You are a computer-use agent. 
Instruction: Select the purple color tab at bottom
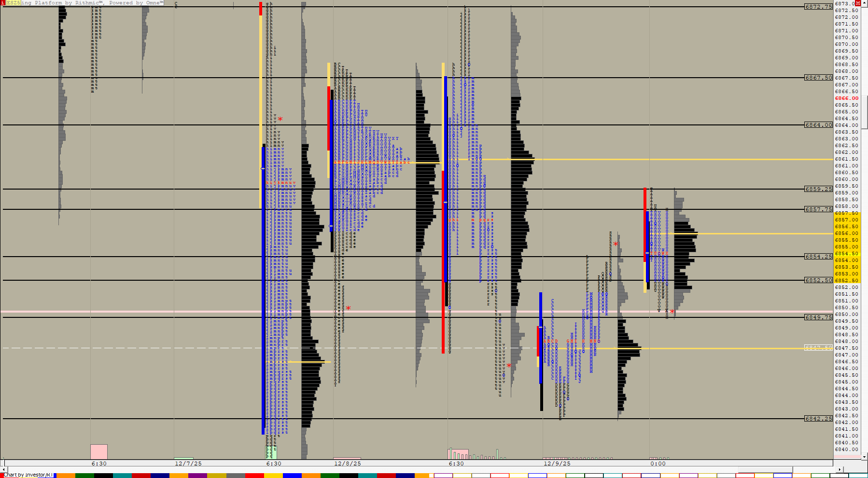click(197, 476)
